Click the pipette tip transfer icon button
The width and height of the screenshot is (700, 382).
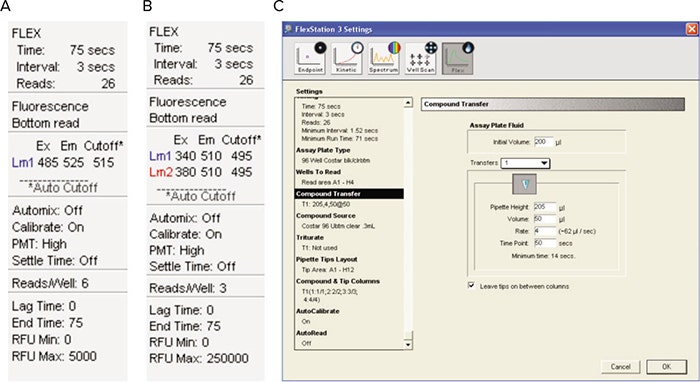pos(525,183)
